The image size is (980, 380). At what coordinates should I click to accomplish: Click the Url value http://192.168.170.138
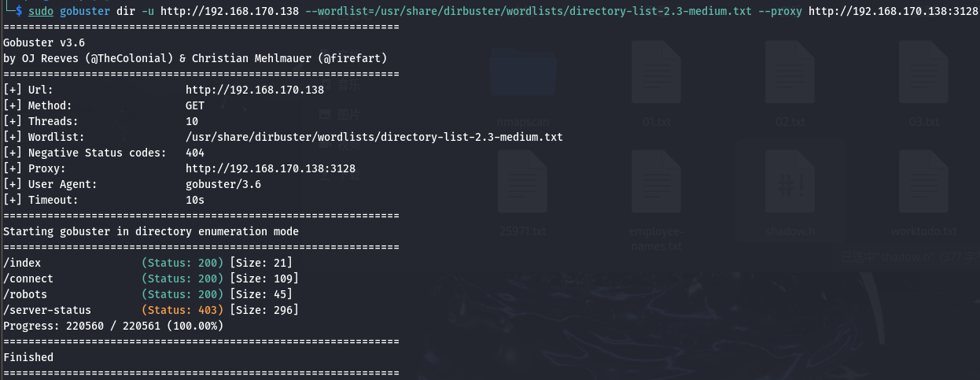pos(255,90)
